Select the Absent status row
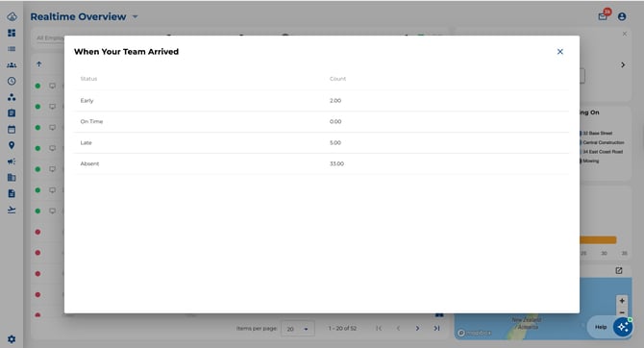The width and height of the screenshot is (644, 348). (322, 163)
